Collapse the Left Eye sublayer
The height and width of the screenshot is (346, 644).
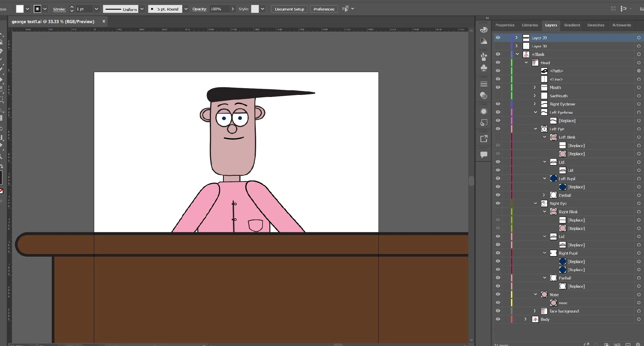tap(535, 129)
